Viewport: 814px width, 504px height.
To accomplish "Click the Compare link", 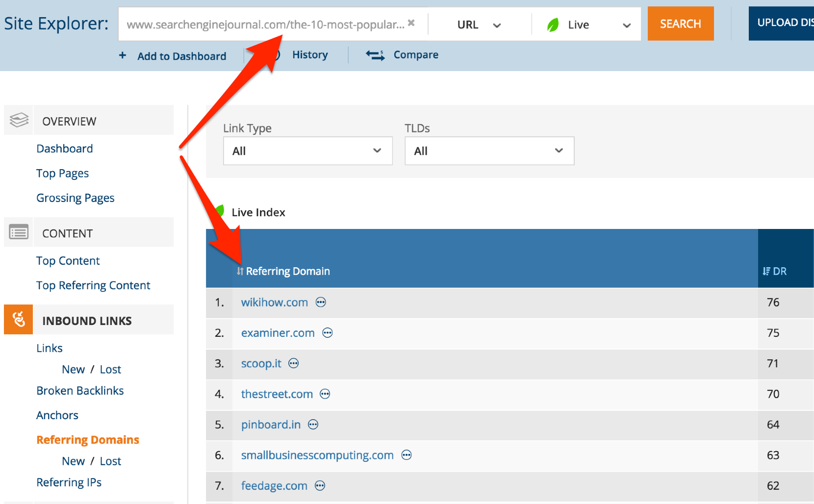I will click(416, 54).
